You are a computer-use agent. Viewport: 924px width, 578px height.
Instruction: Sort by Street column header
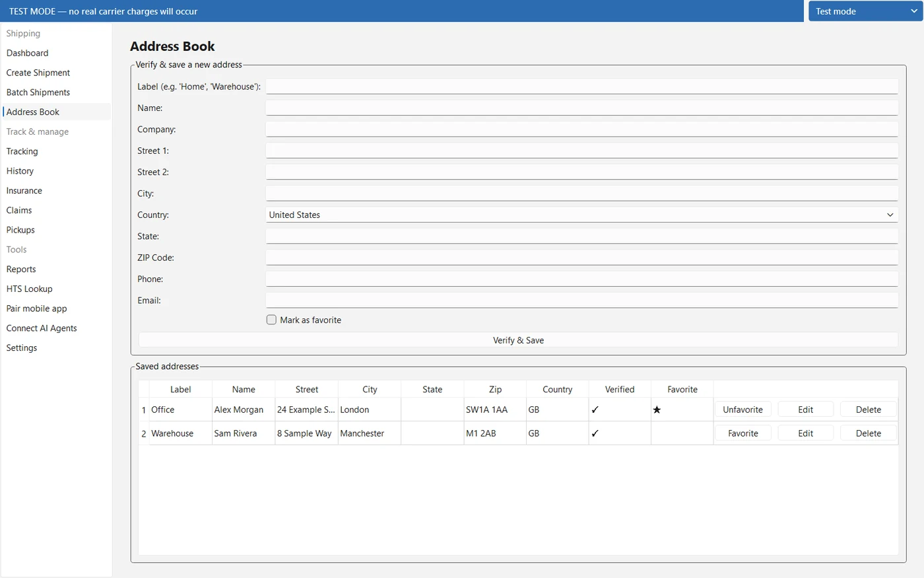[306, 389]
